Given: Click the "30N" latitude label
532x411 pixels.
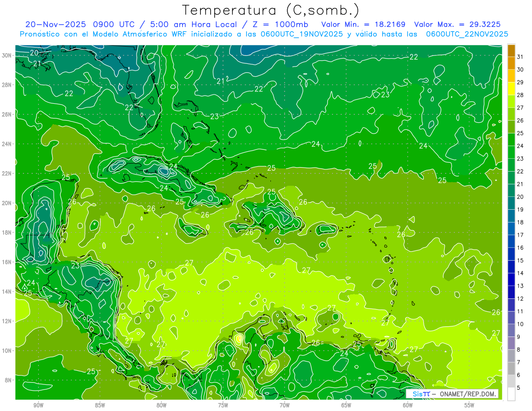Looking at the screenshot, I should [7, 55].
